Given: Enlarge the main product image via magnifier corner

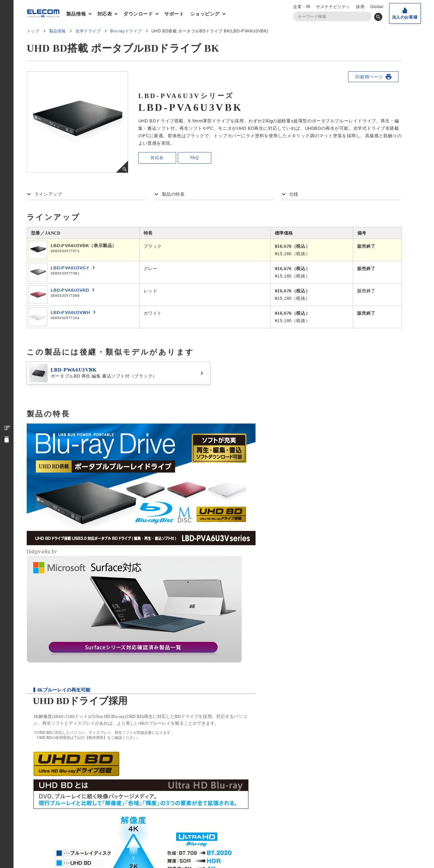Looking at the screenshot, I should tap(122, 167).
